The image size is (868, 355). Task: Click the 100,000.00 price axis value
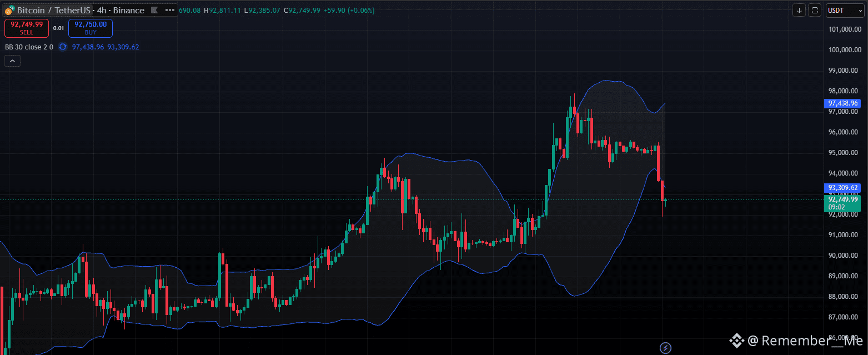click(x=844, y=50)
